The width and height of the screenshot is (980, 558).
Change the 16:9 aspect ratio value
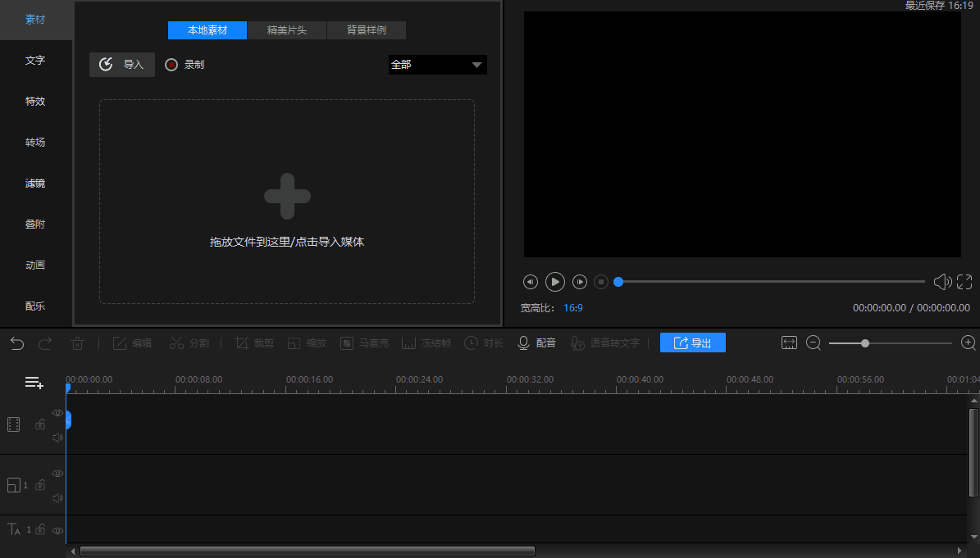[x=573, y=308]
